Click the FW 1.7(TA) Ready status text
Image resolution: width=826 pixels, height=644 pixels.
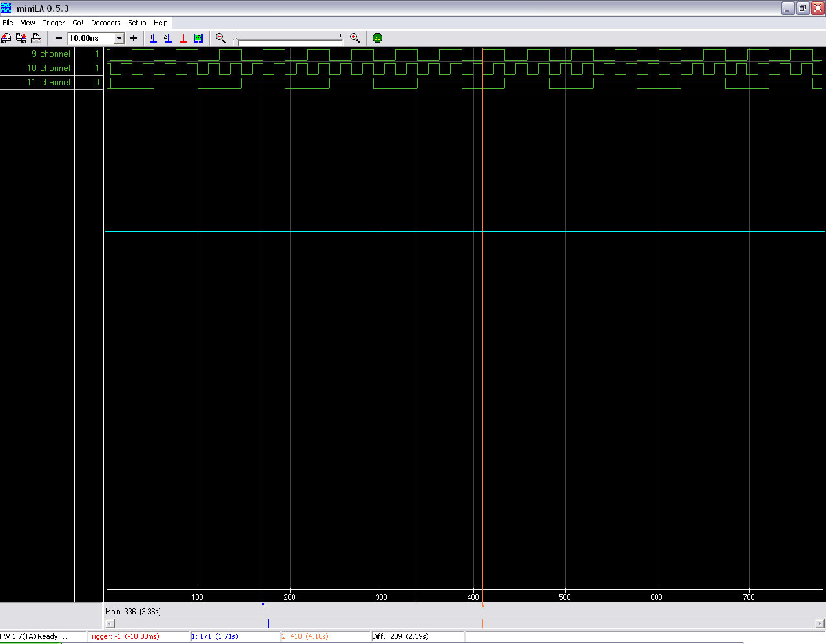(x=34, y=636)
